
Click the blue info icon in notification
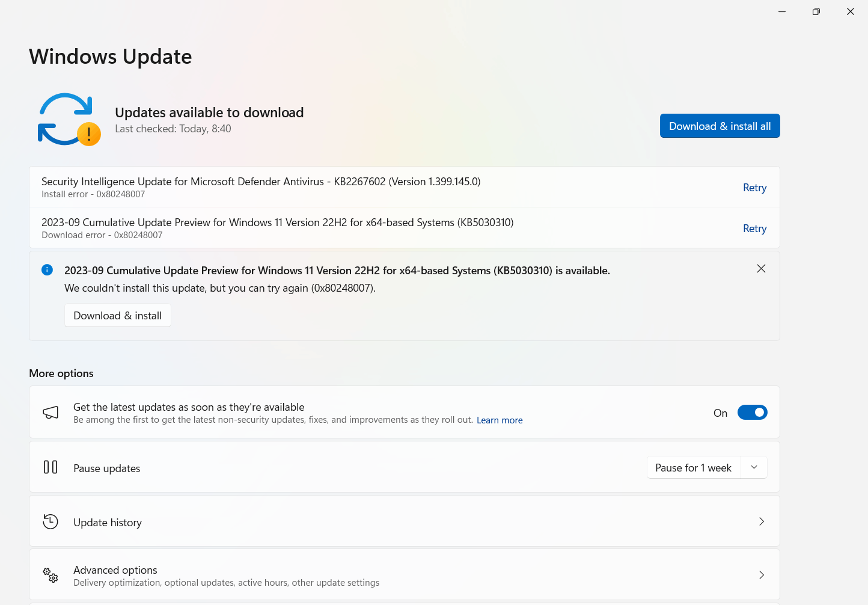[x=47, y=270]
